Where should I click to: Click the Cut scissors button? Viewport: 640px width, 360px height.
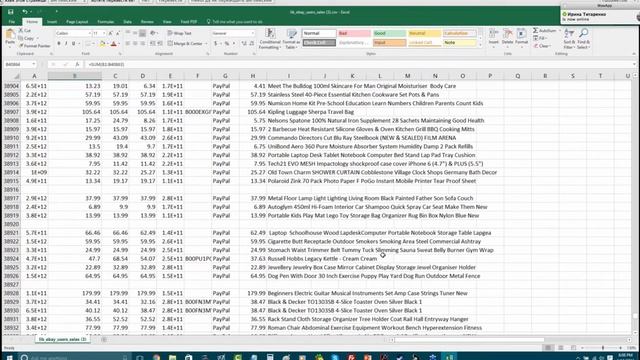tap(25, 31)
